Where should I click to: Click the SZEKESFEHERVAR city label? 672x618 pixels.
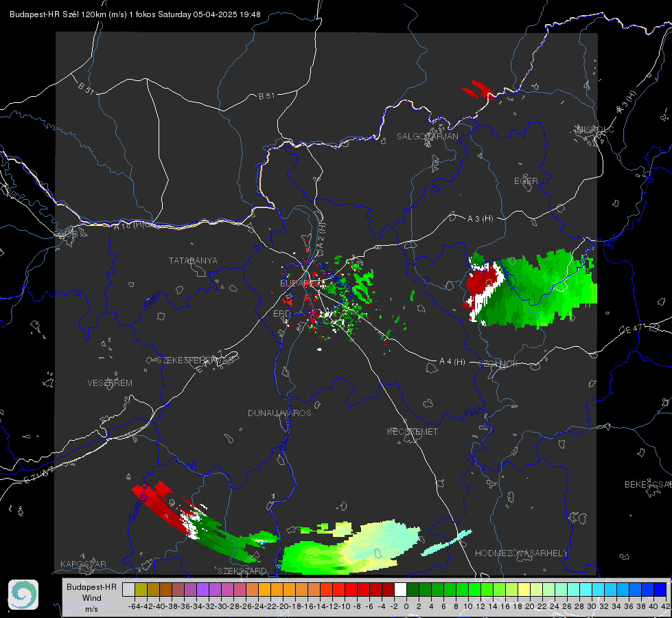[195, 360]
